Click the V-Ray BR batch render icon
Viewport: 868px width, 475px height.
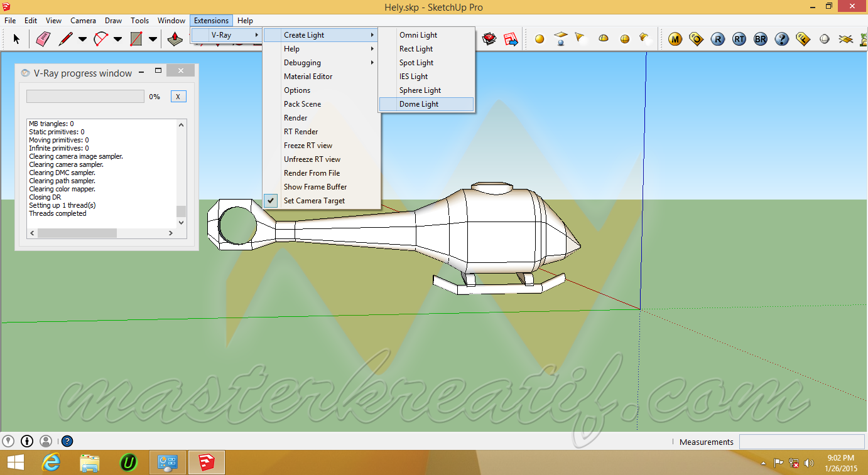point(761,39)
